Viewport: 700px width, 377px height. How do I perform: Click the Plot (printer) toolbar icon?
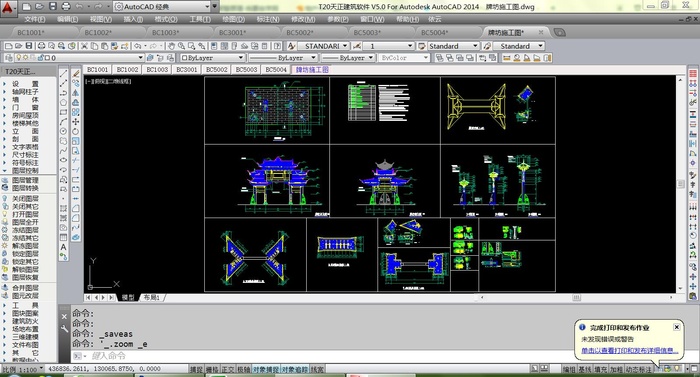pos(41,46)
